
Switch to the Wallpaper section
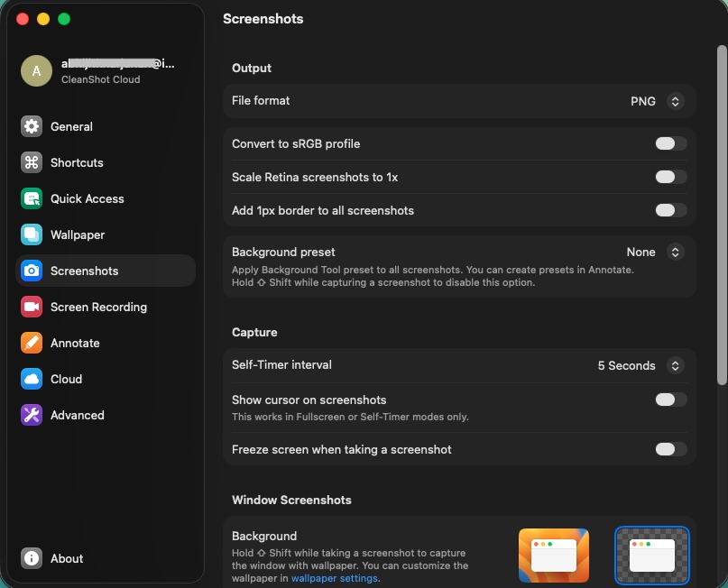pyautogui.click(x=78, y=235)
